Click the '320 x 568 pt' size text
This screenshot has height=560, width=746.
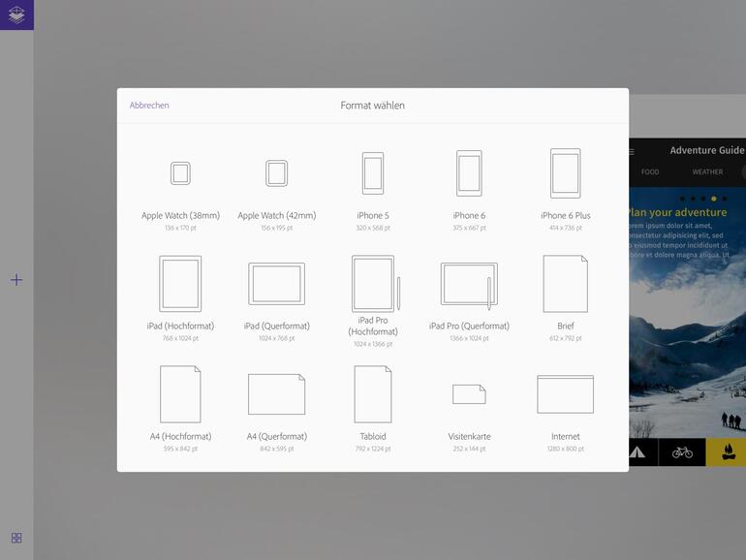[373, 228]
